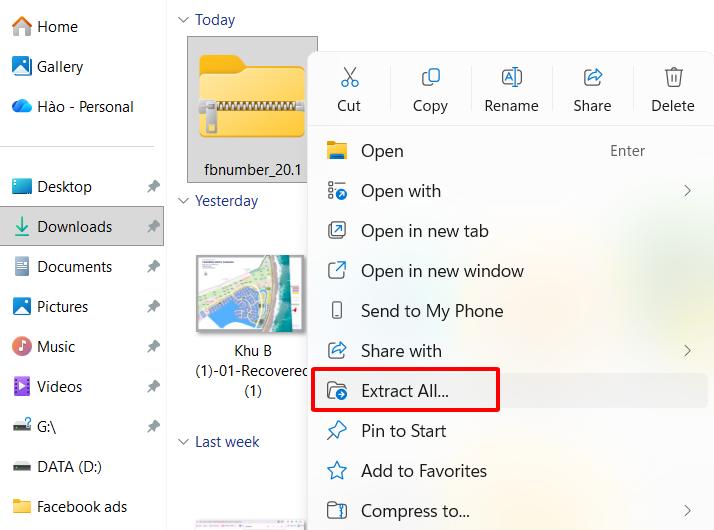
Task: Select Open in new window
Action: [508, 271]
